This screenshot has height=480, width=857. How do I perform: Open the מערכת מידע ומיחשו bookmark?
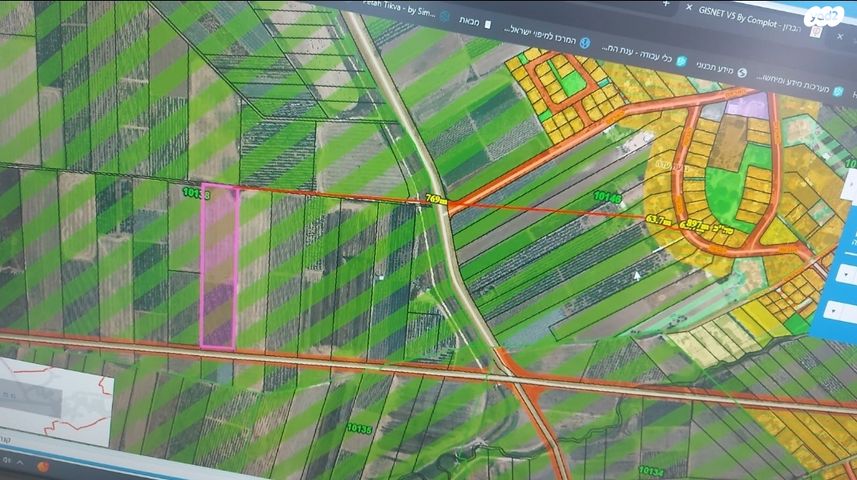(793, 83)
